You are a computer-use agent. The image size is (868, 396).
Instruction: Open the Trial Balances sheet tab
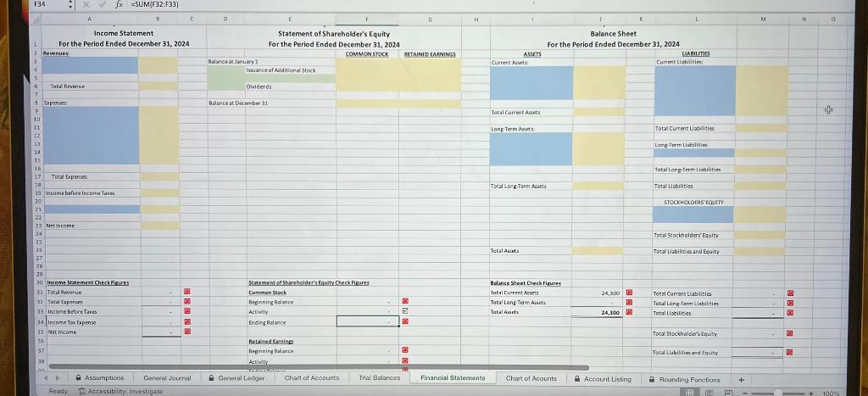pos(379,377)
